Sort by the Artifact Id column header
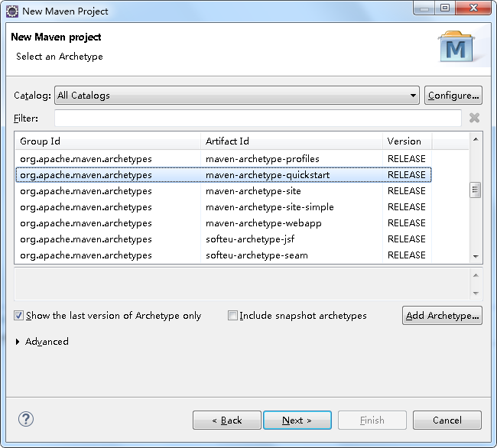Screen dimensions: 497x448 tap(291, 141)
